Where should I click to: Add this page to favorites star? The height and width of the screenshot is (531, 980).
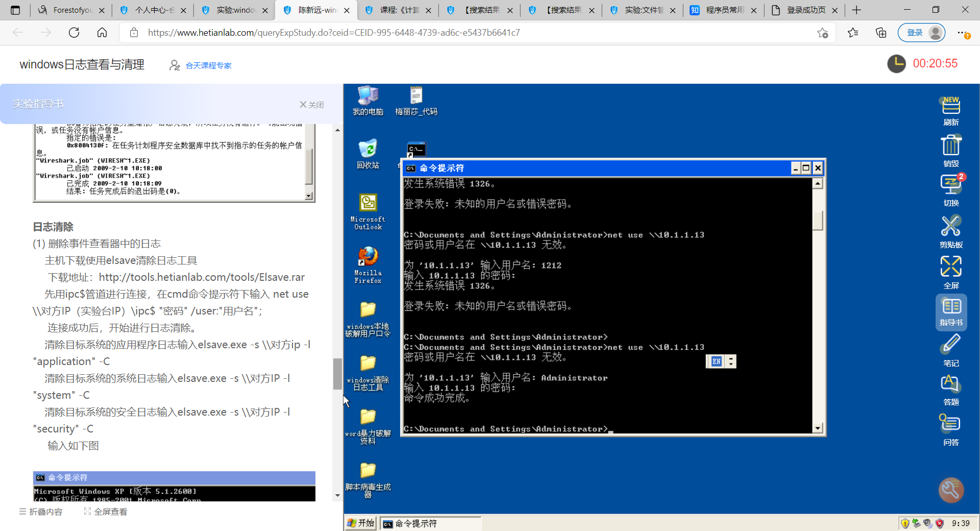coord(822,33)
